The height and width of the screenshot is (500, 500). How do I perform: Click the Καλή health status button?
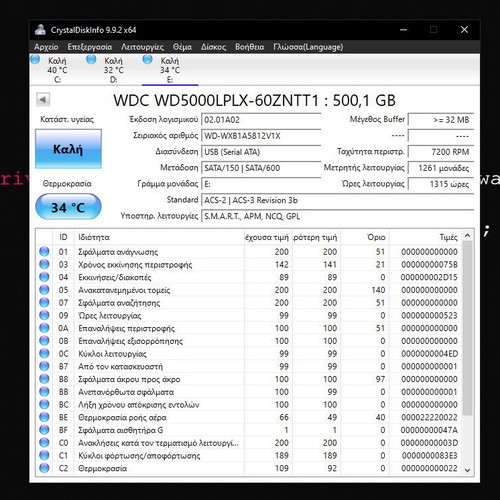pos(68,149)
